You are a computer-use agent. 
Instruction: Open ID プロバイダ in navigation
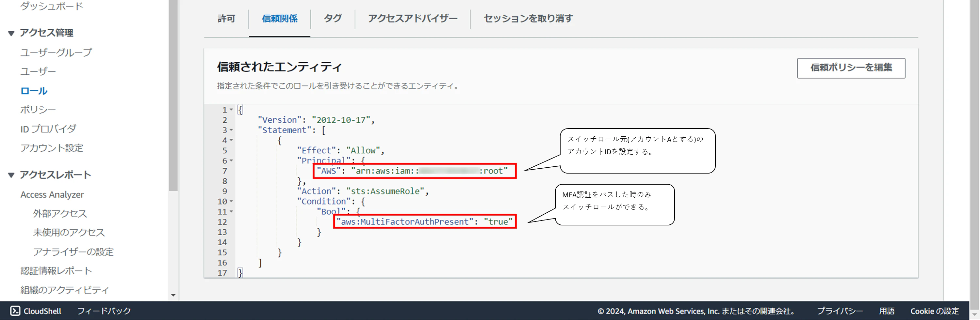click(x=48, y=129)
